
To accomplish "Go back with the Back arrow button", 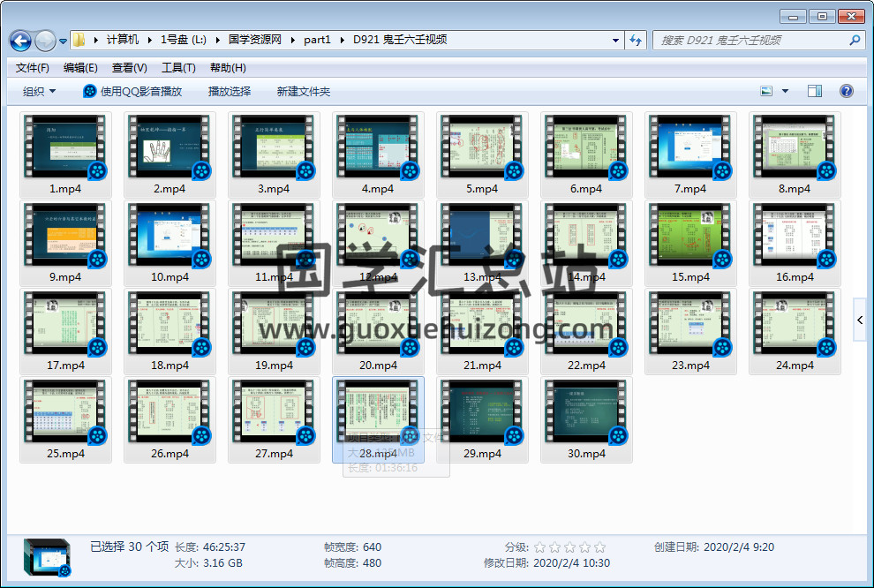I will [20, 41].
